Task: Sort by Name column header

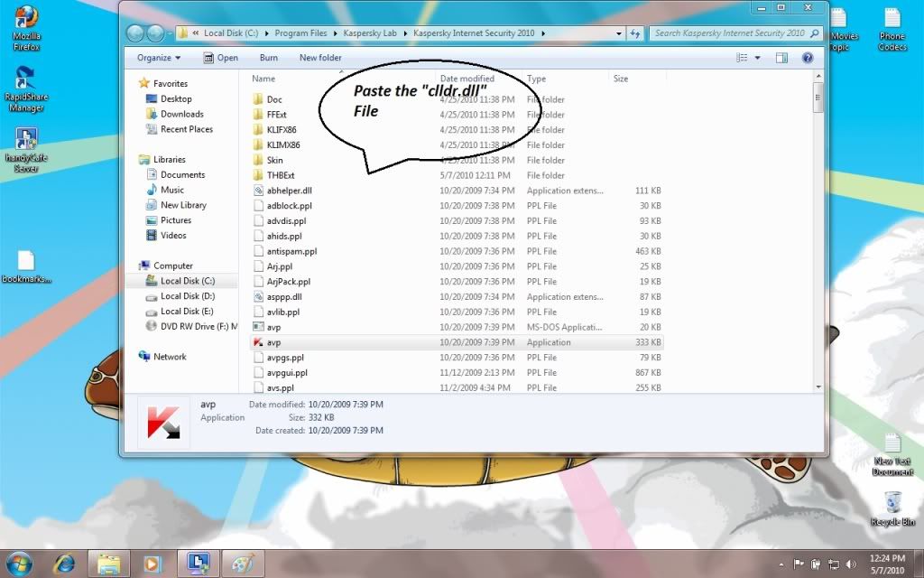Action: (263, 79)
